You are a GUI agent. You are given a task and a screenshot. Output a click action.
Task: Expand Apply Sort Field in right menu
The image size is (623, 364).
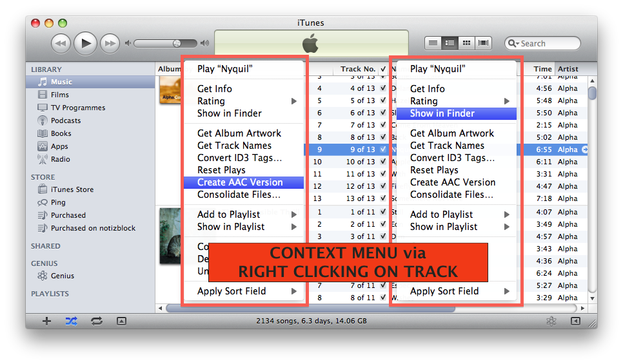pyautogui.click(x=457, y=291)
